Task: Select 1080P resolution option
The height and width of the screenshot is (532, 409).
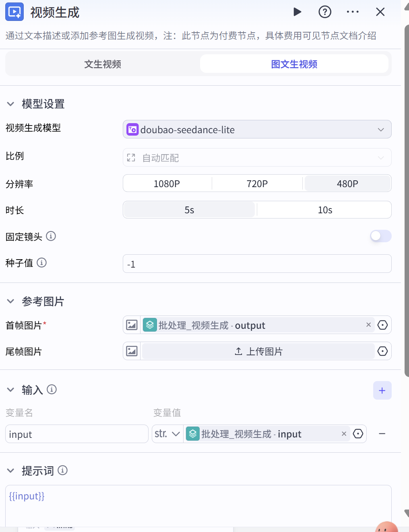Action: coord(167,184)
